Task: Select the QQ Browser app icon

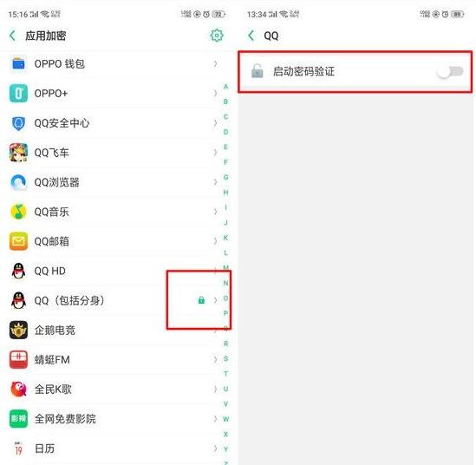Action: 18,182
